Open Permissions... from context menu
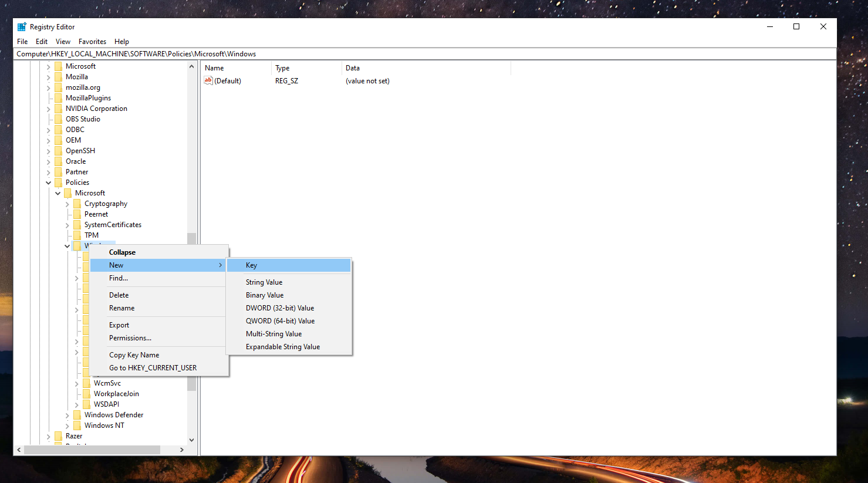Screen dimensions: 868x483 coord(159,338)
